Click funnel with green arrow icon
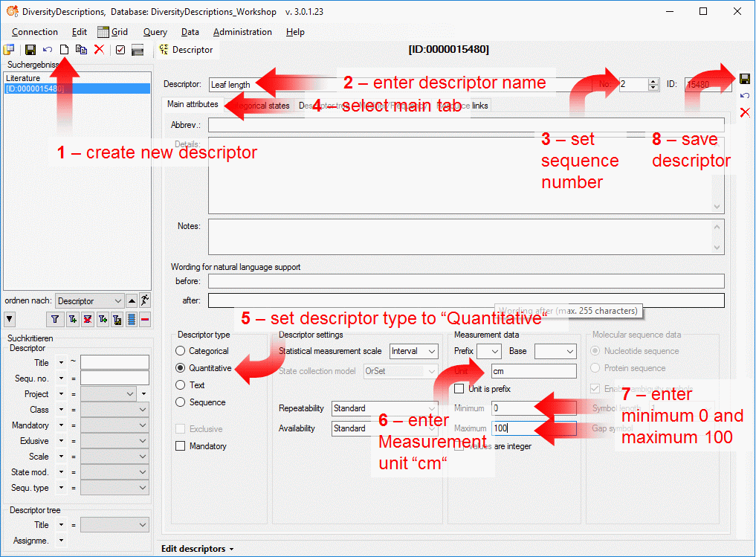 (103, 319)
